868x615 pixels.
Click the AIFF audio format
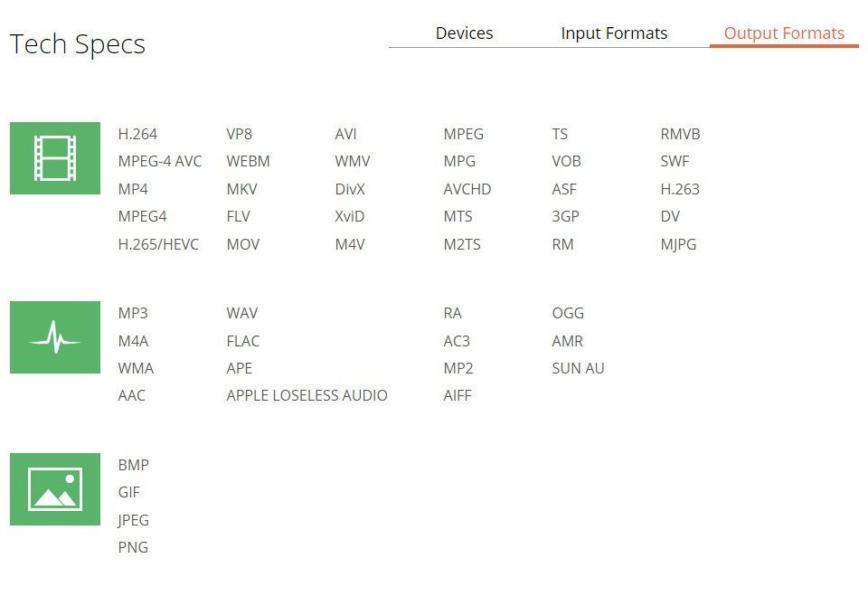tap(458, 396)
